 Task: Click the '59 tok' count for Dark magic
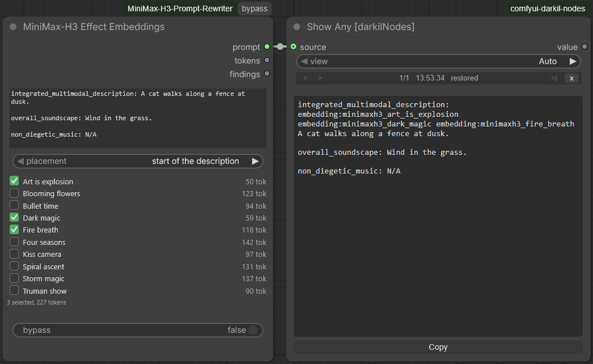point(256,218)
